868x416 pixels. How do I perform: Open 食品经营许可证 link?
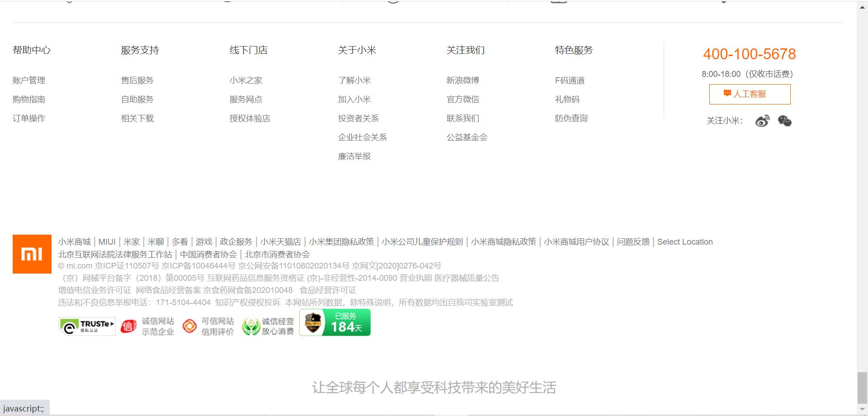pyautogui.click(x=328, y=290)
